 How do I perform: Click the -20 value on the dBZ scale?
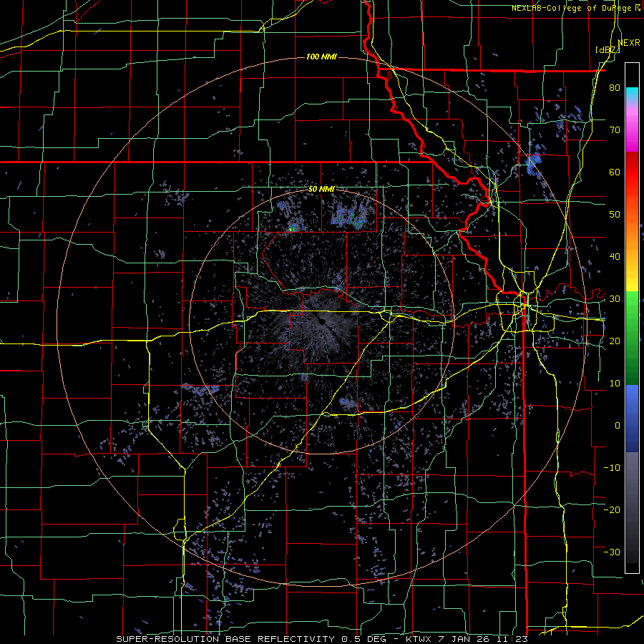[612, 510]
